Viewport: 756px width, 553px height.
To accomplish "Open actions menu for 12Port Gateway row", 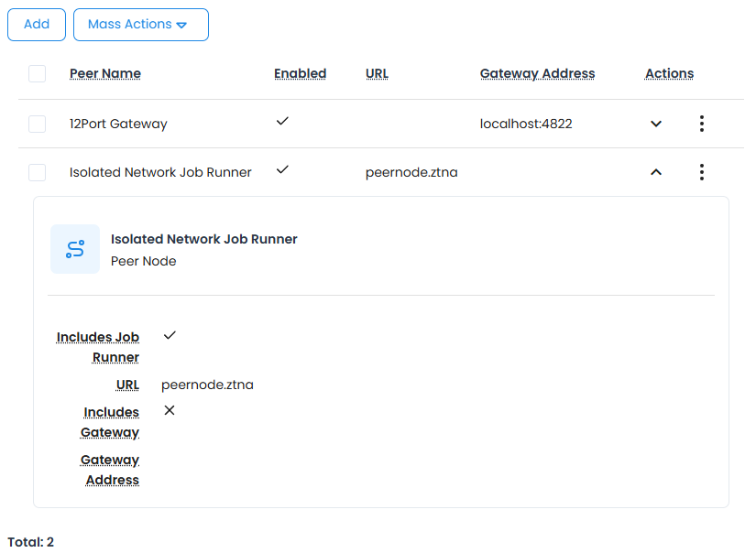I will [x=701, y=123].
